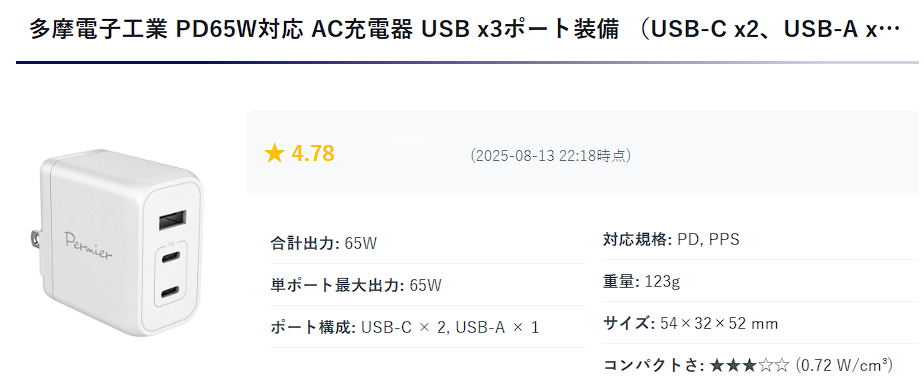Click the upper USB-C port in image
Image resolution: width=924 pixels, height=384 pixels.
pos(170,257)
